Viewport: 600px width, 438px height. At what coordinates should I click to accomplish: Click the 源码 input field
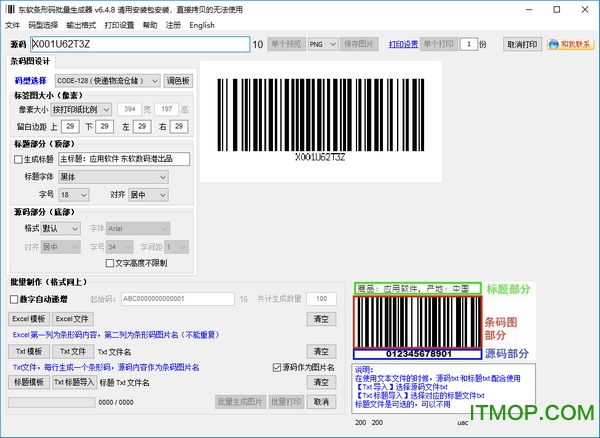pyautogui.click(x=140, y=44)
